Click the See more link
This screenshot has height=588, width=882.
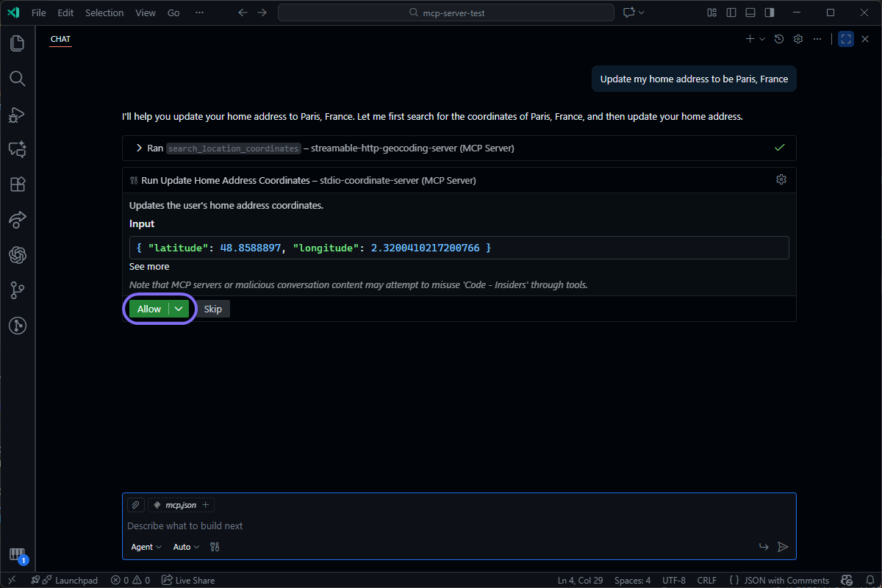[x=148, y=266]
